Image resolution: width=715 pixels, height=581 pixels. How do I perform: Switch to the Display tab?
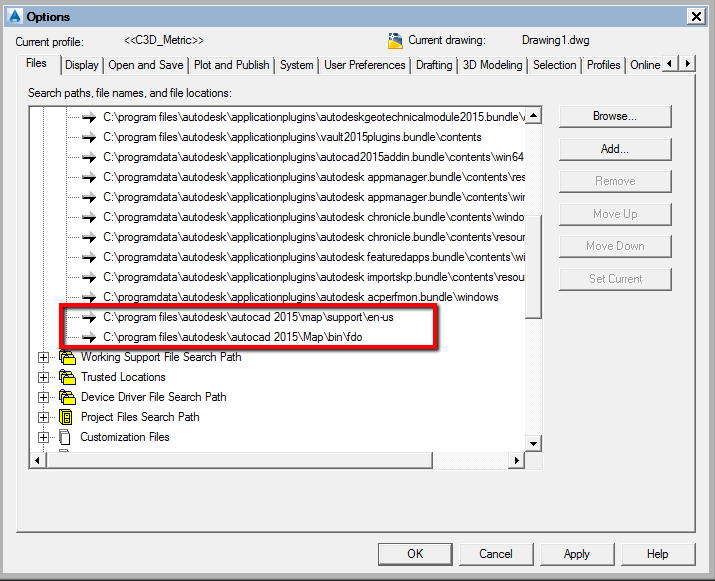pyautogui.click(x=82, y=65)
